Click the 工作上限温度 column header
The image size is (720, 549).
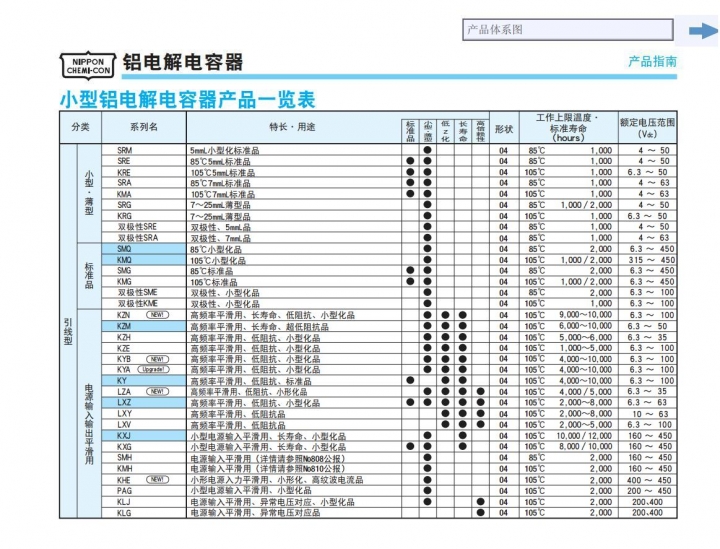pyautogui.click(x=568, y=128)
